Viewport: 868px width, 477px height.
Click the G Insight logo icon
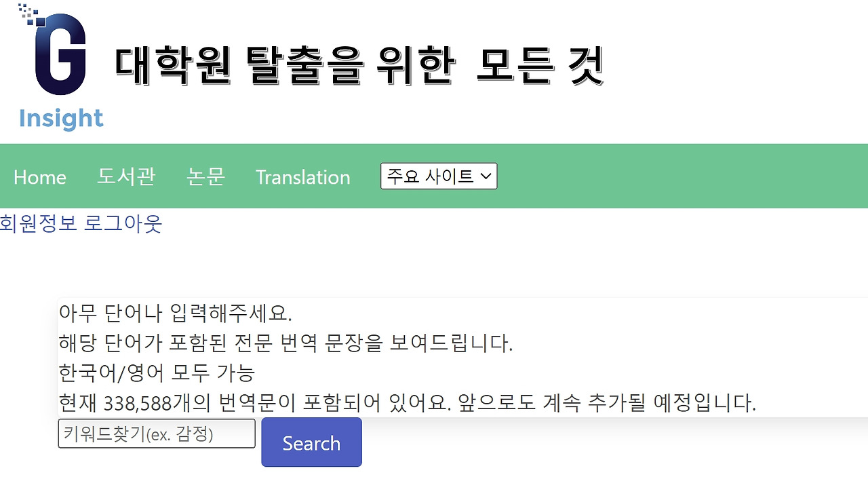click(60, 56)
